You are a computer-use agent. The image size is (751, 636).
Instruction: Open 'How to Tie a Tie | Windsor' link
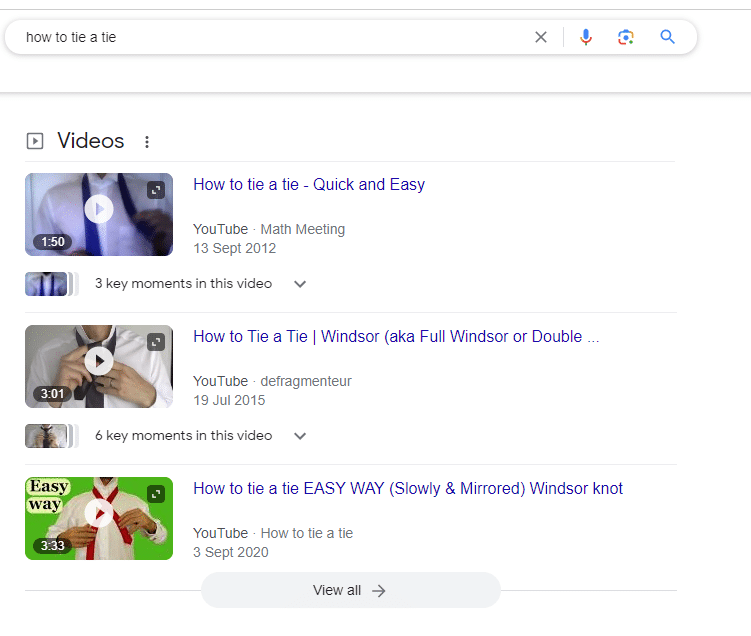pos(396,336)
